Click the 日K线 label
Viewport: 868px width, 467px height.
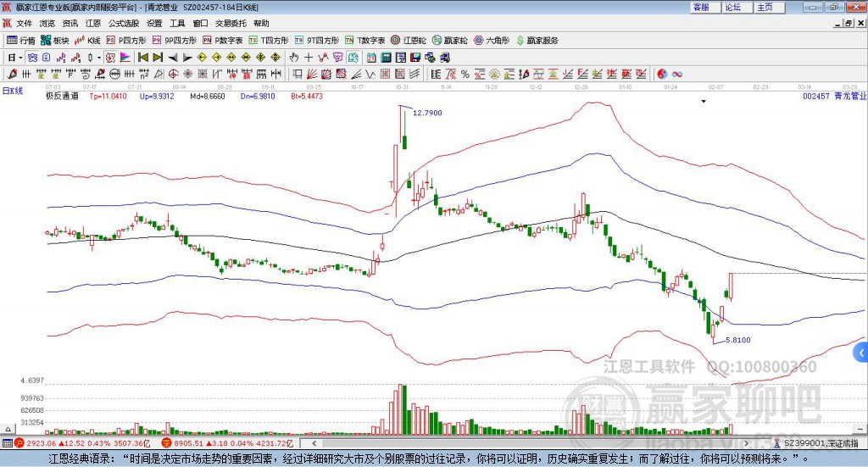click(x=13, y=91)
